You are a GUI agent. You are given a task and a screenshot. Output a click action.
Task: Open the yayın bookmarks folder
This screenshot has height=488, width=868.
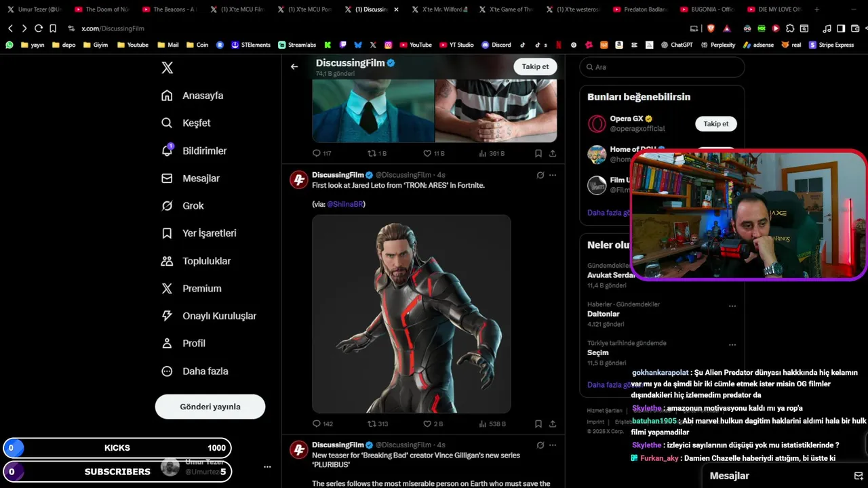pos(33,45)
